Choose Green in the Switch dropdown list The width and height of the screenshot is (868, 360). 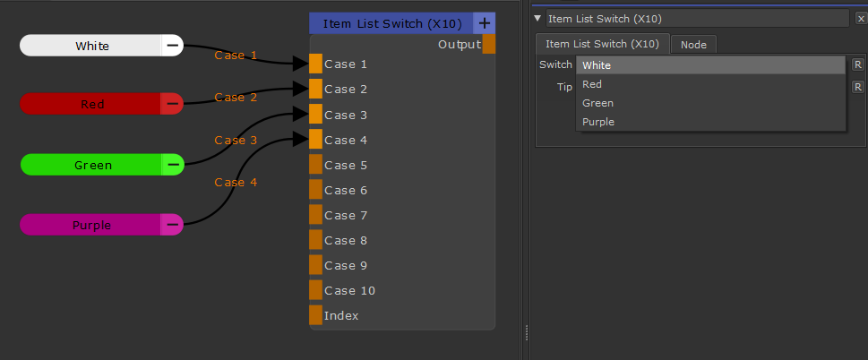click(x=597, y=103)
